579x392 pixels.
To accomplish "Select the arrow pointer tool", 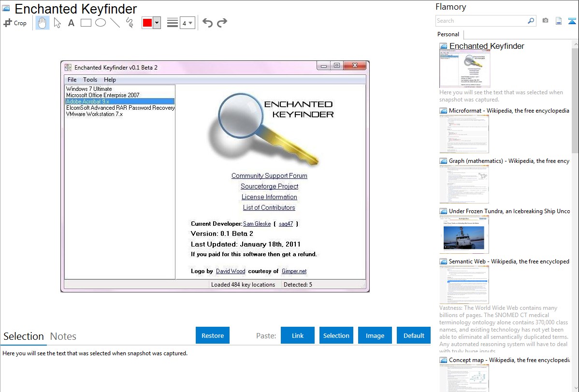I will tap(57, 23).
